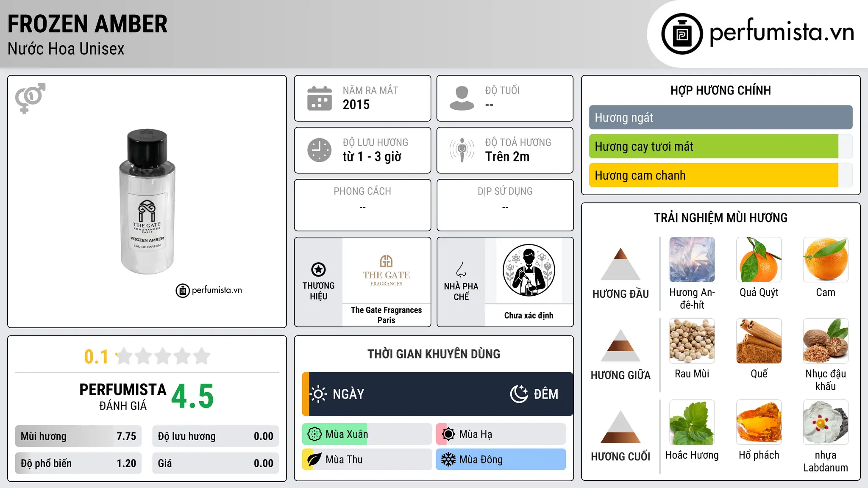Viewport: 868px width, 488px height.
Task: Select the Quế cinnamon note image
Action: pos(759,341)
